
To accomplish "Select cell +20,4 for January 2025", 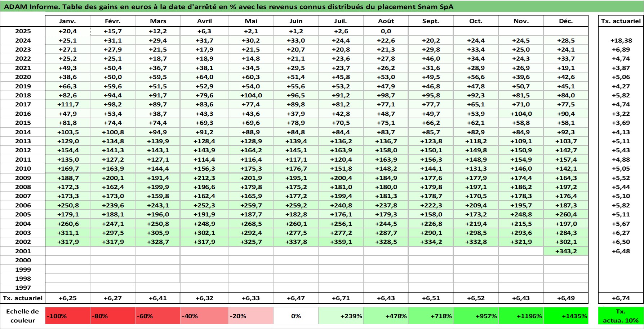I will click(x=67, y=31).
